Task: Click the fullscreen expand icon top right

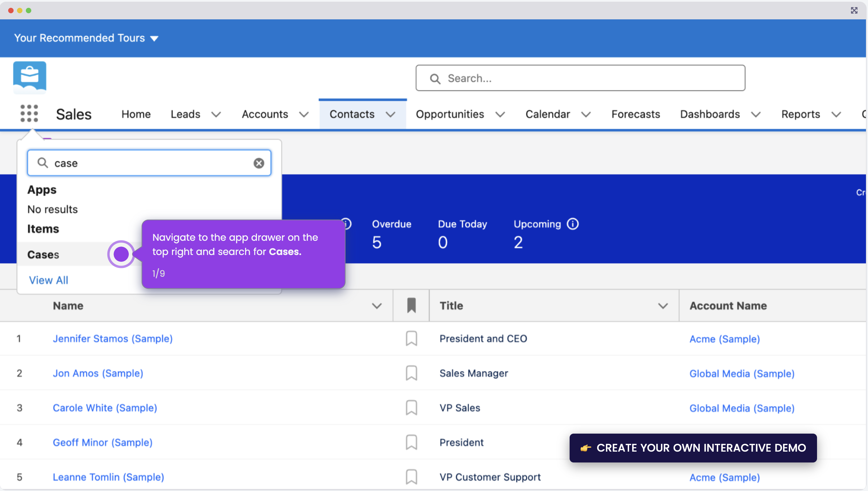Action: coord(854,10)
